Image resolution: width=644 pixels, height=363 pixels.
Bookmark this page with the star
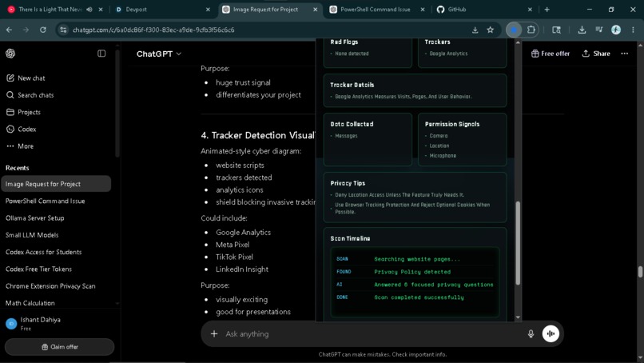point(490,30)
